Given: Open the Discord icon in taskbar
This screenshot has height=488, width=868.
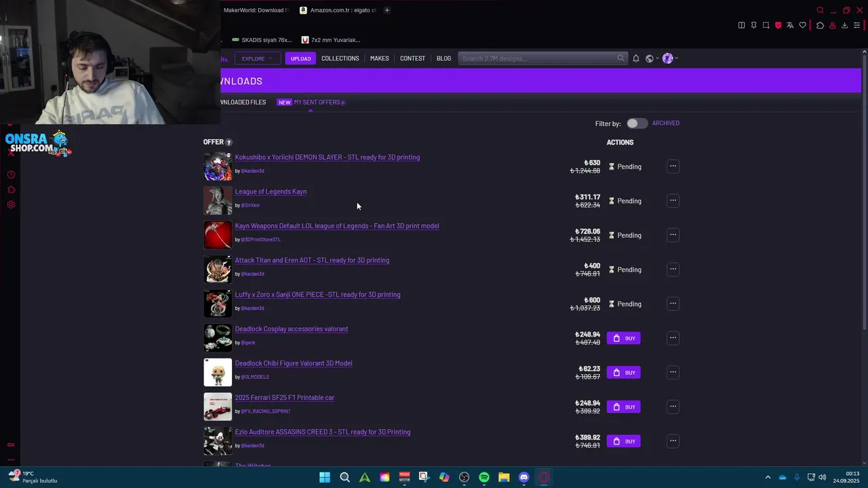Looking at the screenshot, I should pos(524,477).
